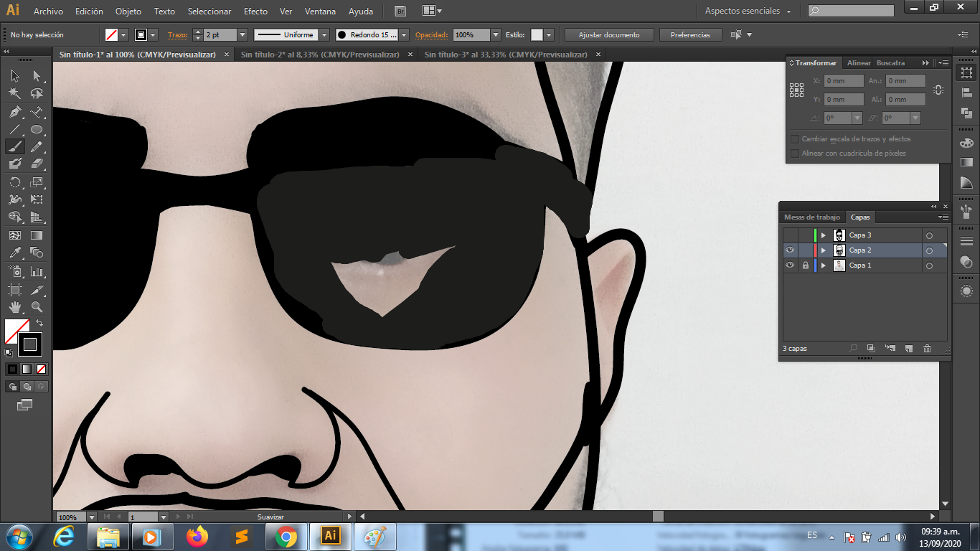Open Firefox from Windows taskbar
This screenshot has width=980, height=551.
[x=197, y=537]
